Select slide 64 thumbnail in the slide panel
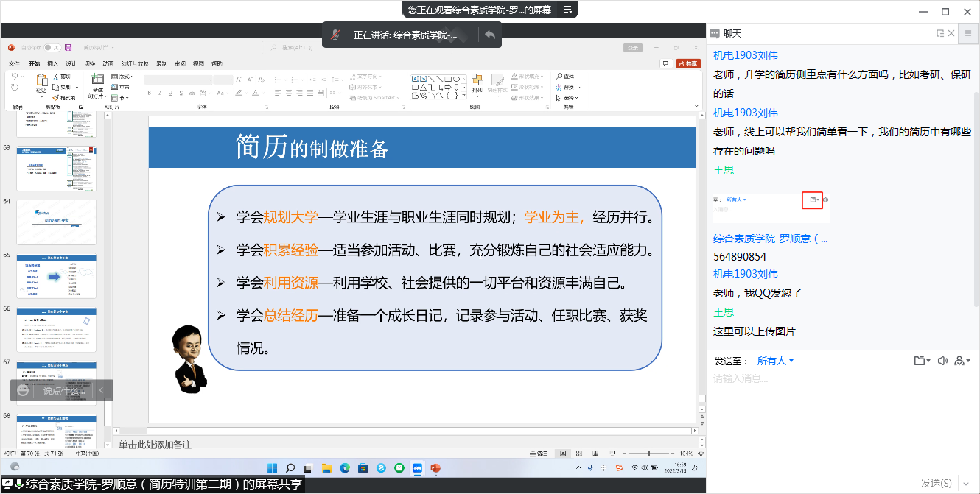 click(x=57, y=222)
